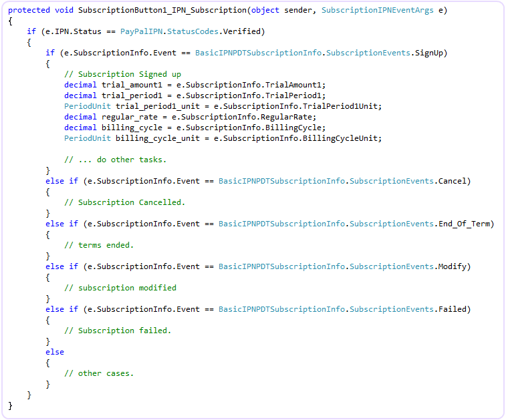Click the method name SubscriptionButton1_IPN_Subscription
Viewport: 506px width, 420px height.
(162, 10)
